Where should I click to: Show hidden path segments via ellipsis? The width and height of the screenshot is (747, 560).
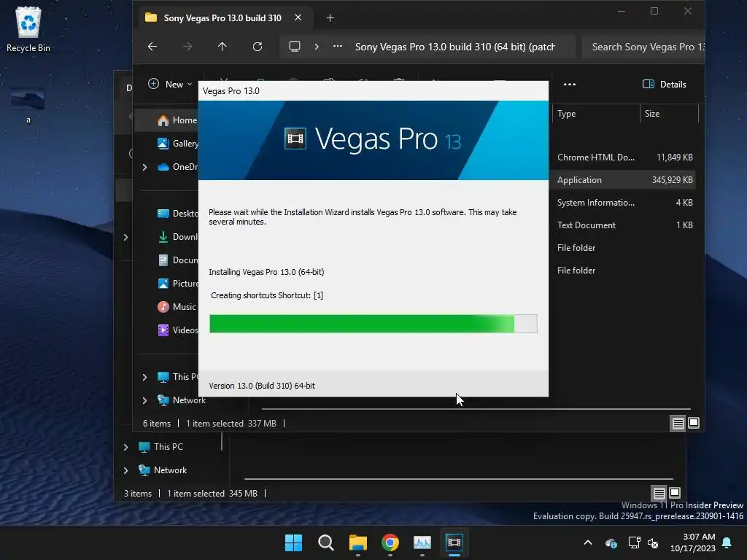pyautogui.click(x=338, y=47)
